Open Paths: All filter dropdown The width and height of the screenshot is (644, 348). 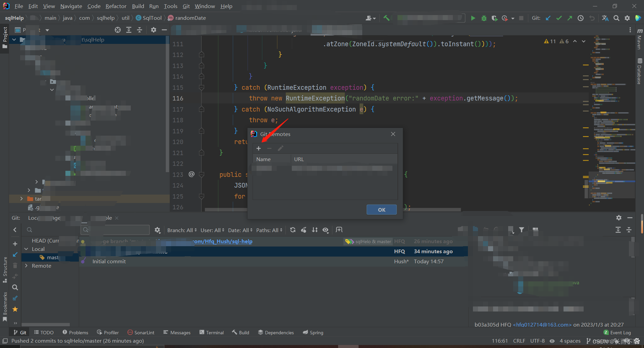(269, 230)
